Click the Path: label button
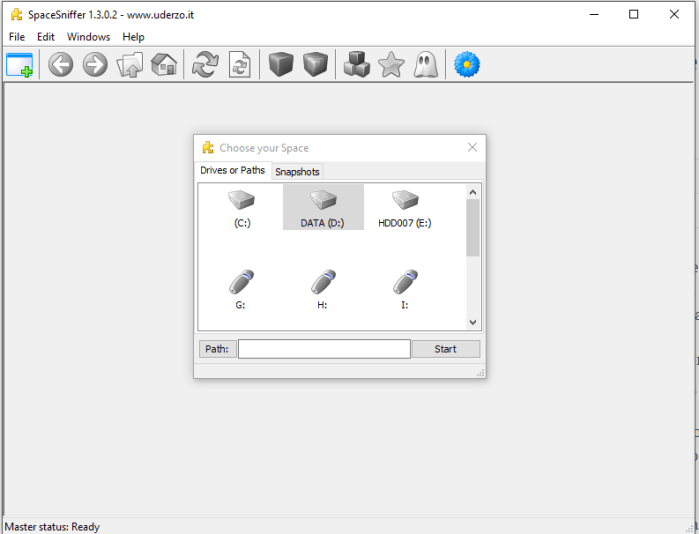The height and width of the screenshot is (534, 699). 217,349
